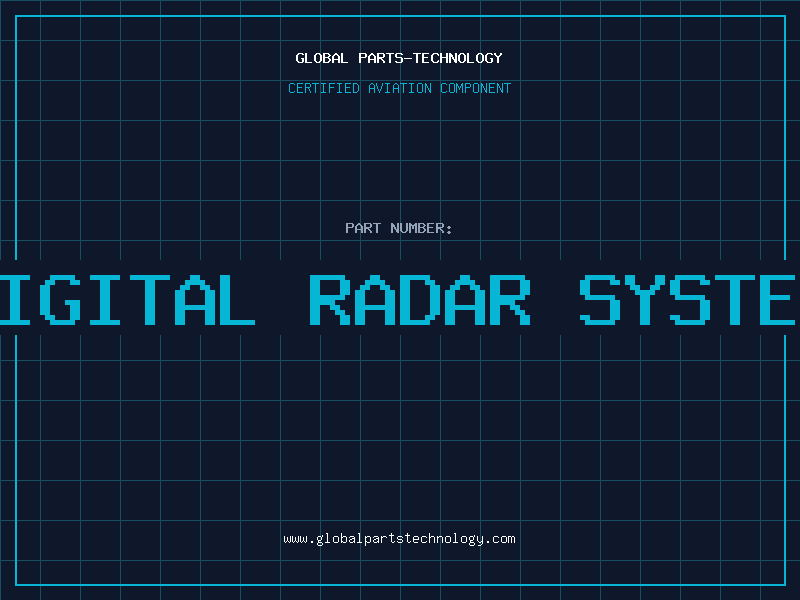The width and height of the screenshot is (800, 600).
Task: Click the word GLOBAL in the header
Action: 321,58
